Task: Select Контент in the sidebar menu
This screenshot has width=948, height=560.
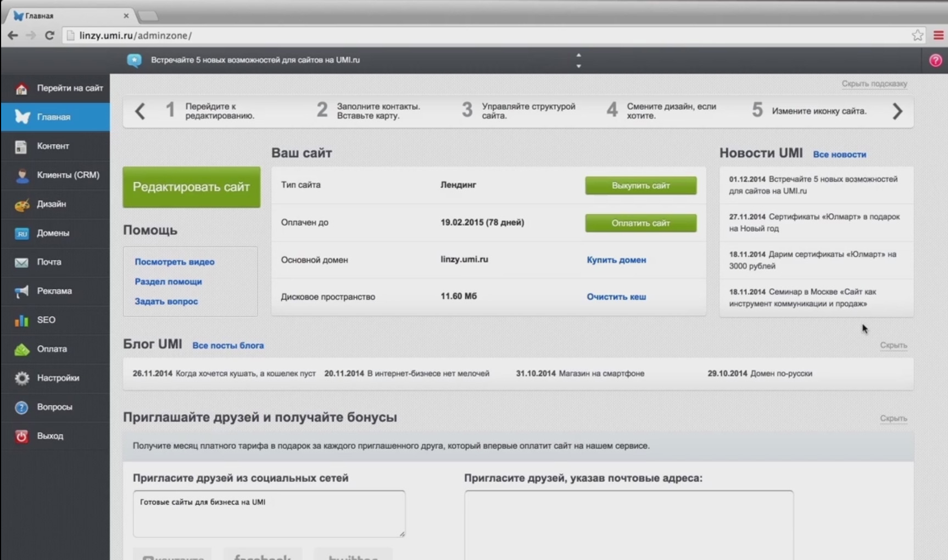Action: [x=53, y=146]
